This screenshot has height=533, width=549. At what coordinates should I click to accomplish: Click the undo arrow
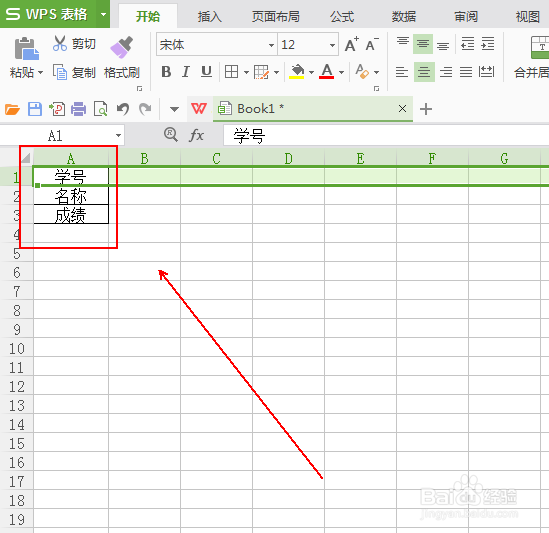[x=123, y=109]
